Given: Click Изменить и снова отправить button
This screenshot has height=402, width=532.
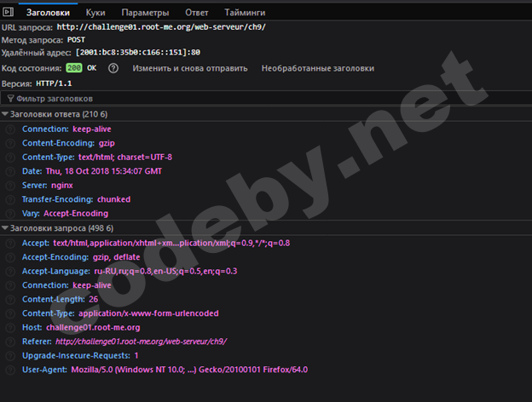Looking at the screenshot, I should click(x=190, y=68).
